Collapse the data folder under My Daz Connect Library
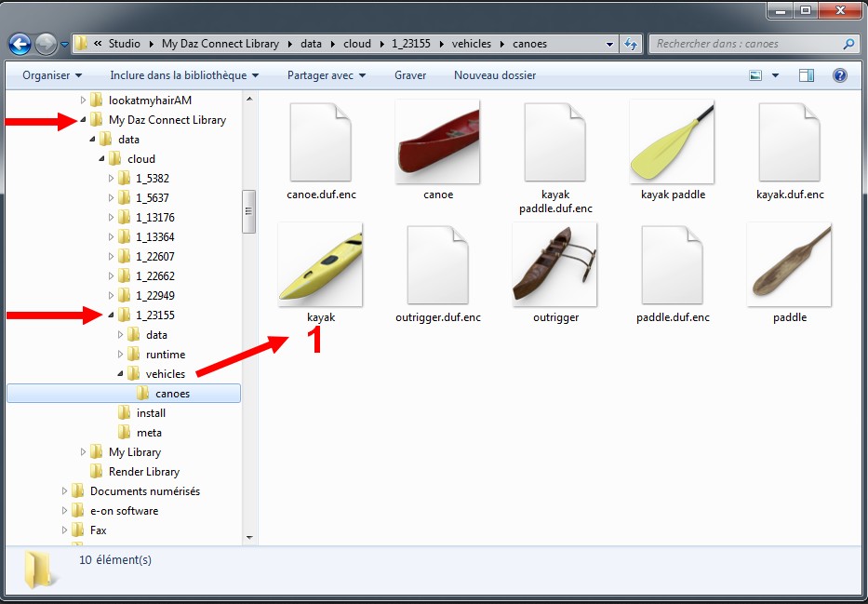This screenshot has height=604, width=868. 92,140
